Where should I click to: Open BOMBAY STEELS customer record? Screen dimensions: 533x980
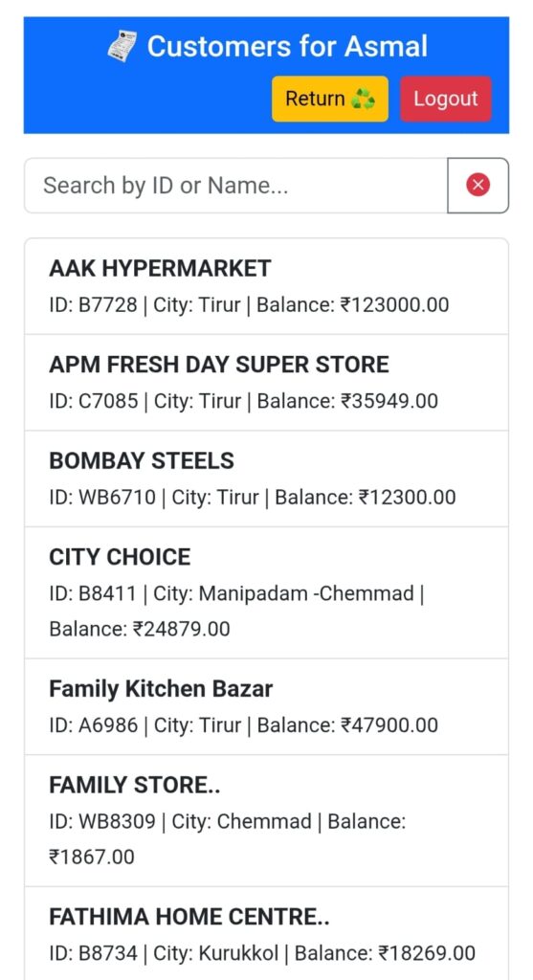pyautogui.click(x=266, y=479)
